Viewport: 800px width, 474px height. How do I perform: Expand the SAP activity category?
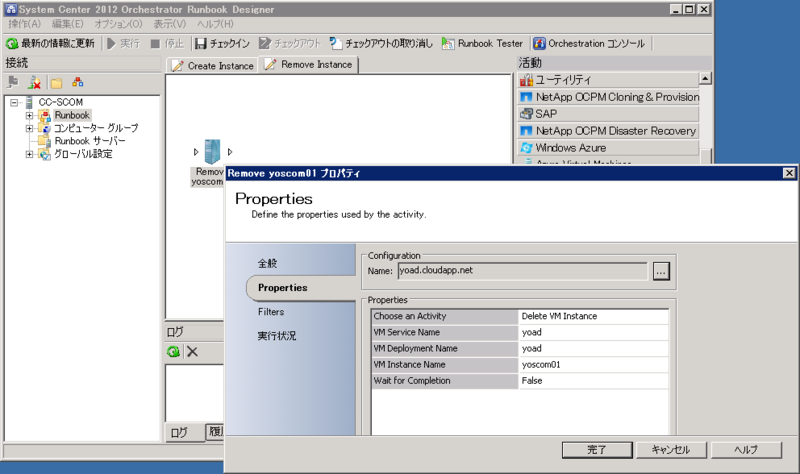point(608,114)
